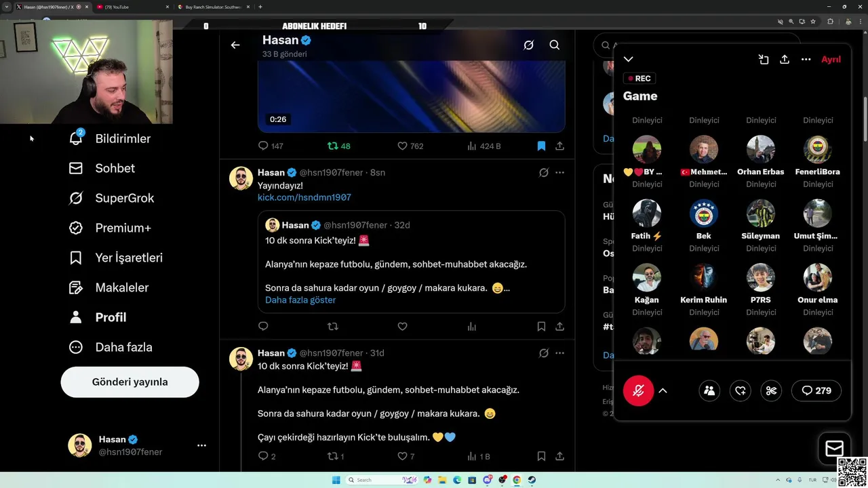
Task: Share the Yayındayız post
Action: tap(559, 326)
